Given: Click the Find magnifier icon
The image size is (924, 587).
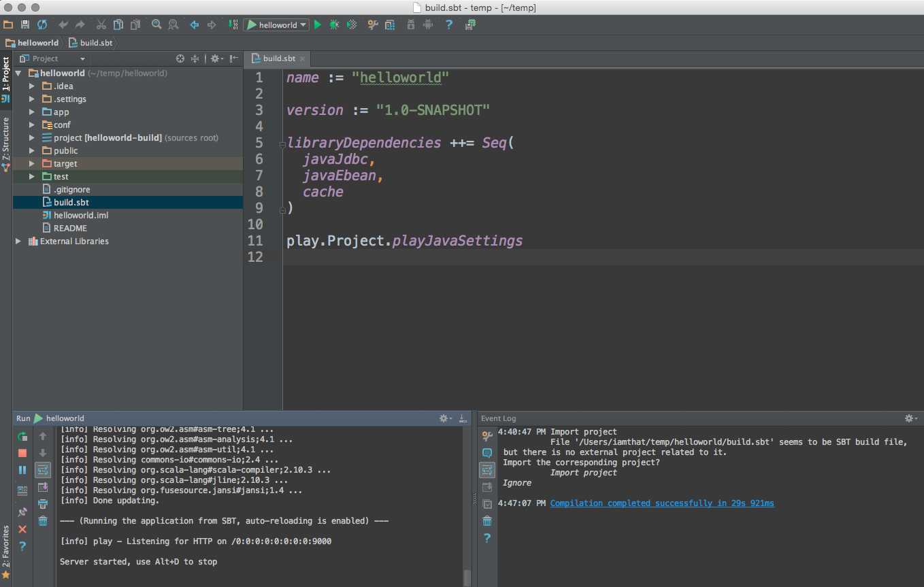Looking at the screenshot, I should (156, 24).
